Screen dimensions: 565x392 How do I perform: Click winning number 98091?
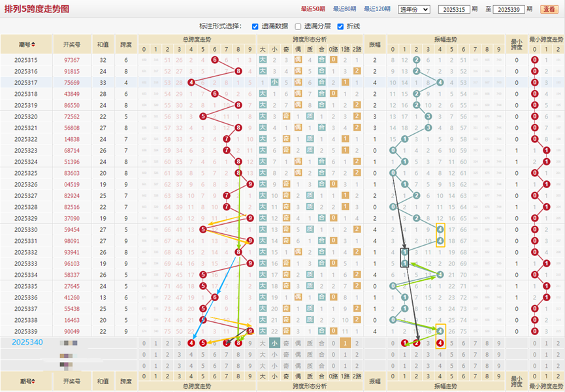(72, 241)
